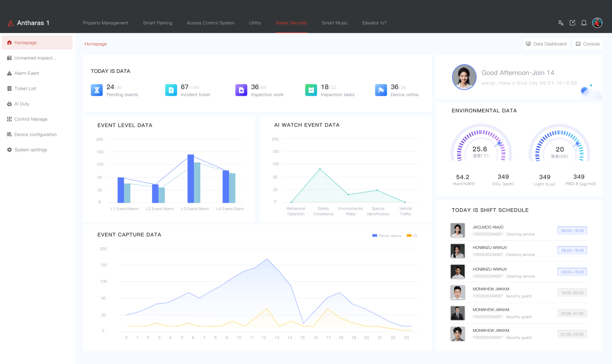Click the Pending events hourglass icon
612x364 pixels.
click(97, 90)
